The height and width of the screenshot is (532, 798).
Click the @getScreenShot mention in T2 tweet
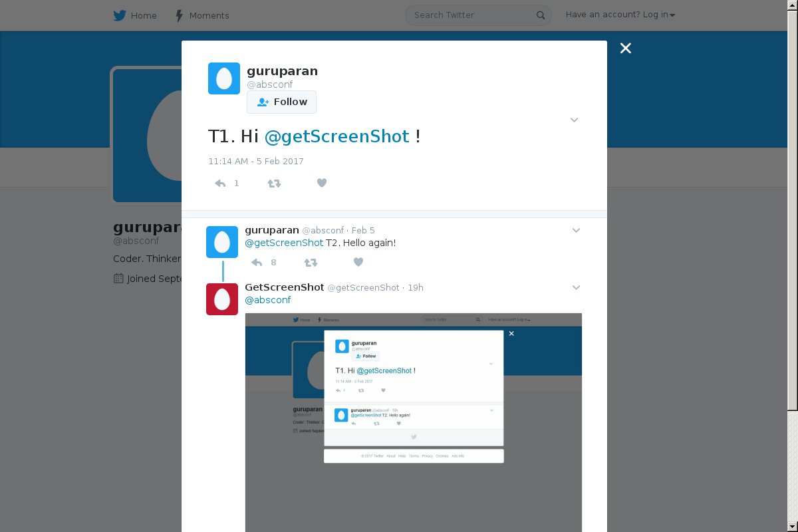(284, 243)
